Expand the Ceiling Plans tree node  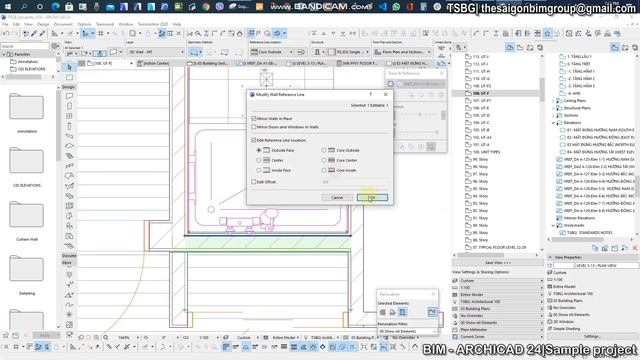554,100
